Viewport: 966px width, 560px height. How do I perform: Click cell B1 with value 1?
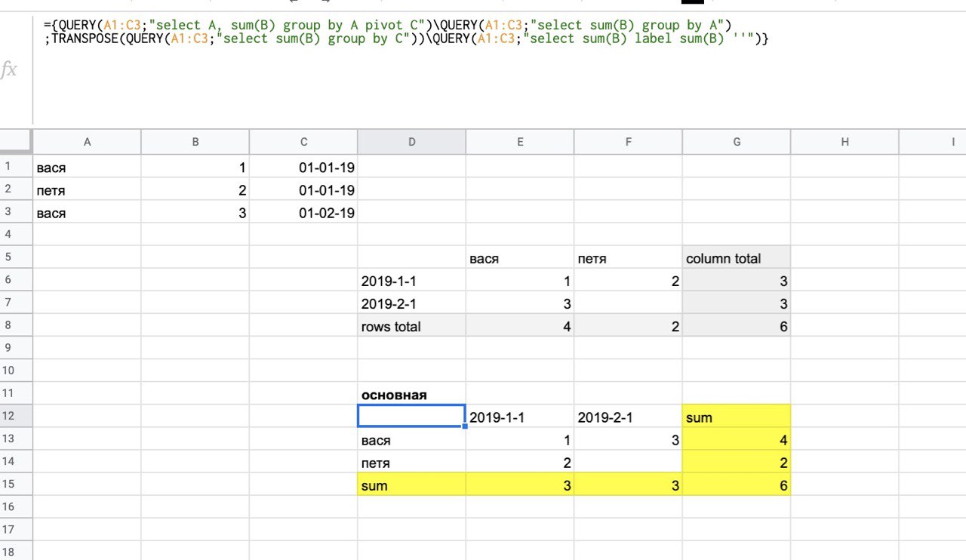(x=195, y=167)
